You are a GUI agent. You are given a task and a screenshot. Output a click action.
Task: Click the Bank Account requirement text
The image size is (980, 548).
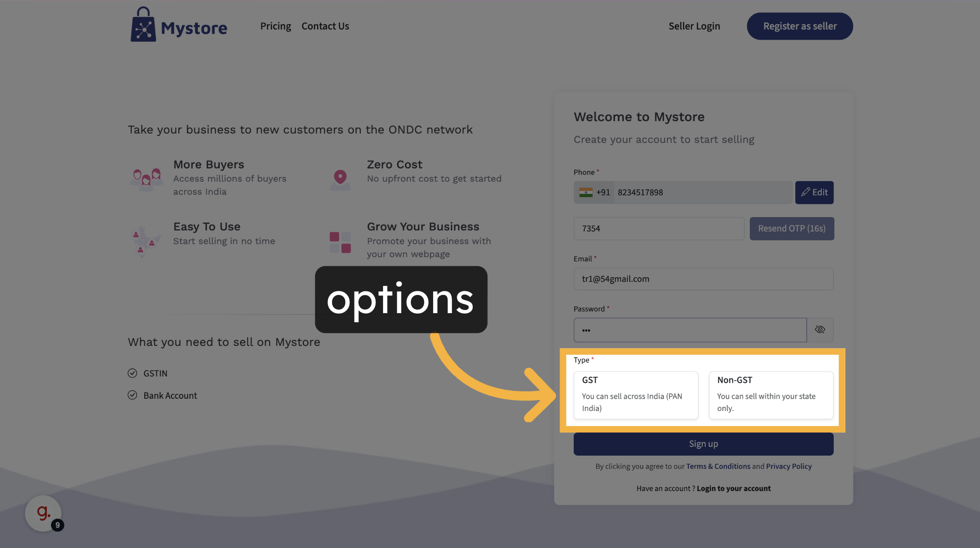[x=170, y=396]
